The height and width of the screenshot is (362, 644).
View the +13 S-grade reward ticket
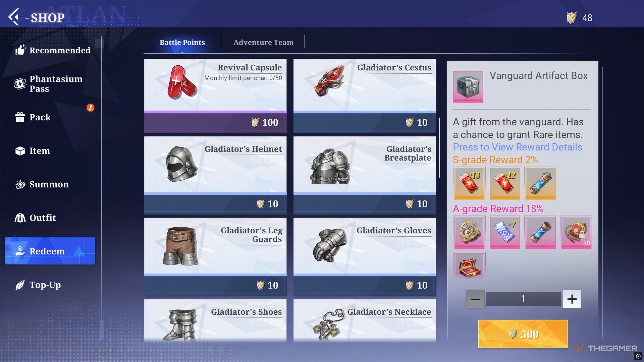pos(469,183)
